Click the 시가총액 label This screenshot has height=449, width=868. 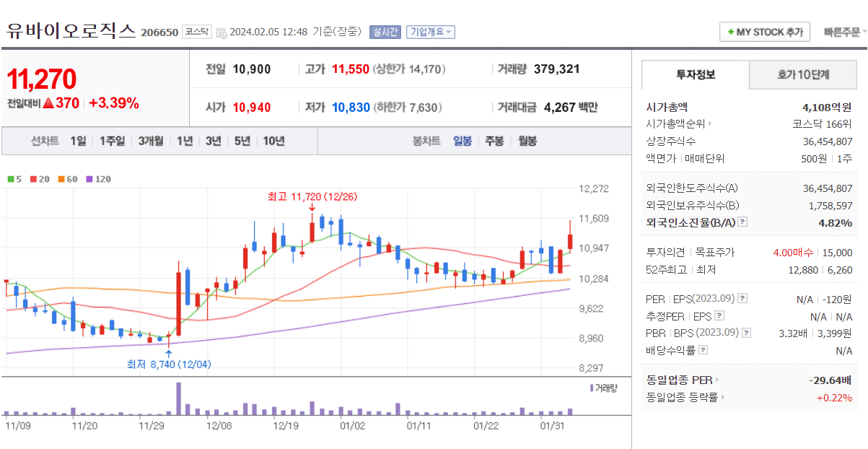click(667, 107)
